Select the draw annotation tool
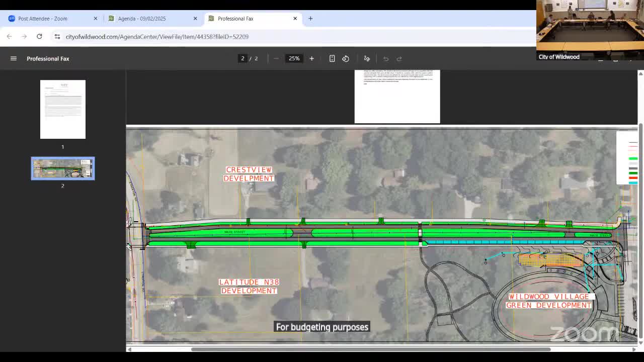The width and height of the screenshot is (644, 362). [x=367, y=58]
